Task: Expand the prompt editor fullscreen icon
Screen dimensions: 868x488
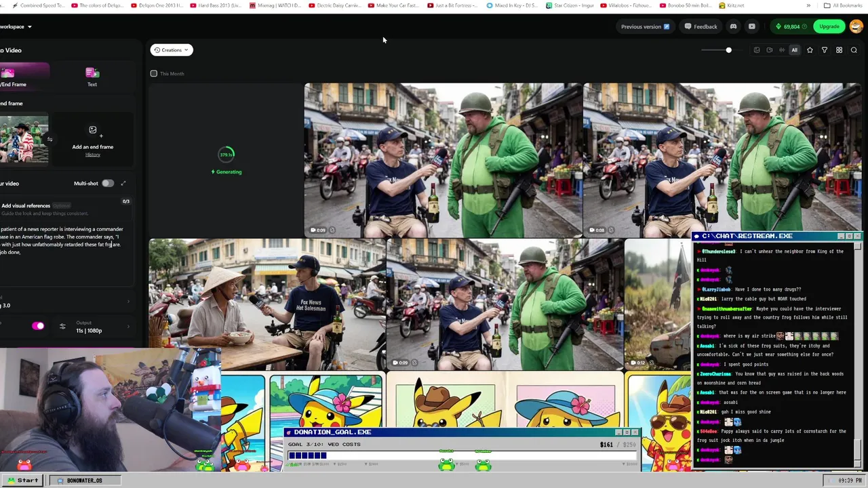Action: [x=123, y=184]
